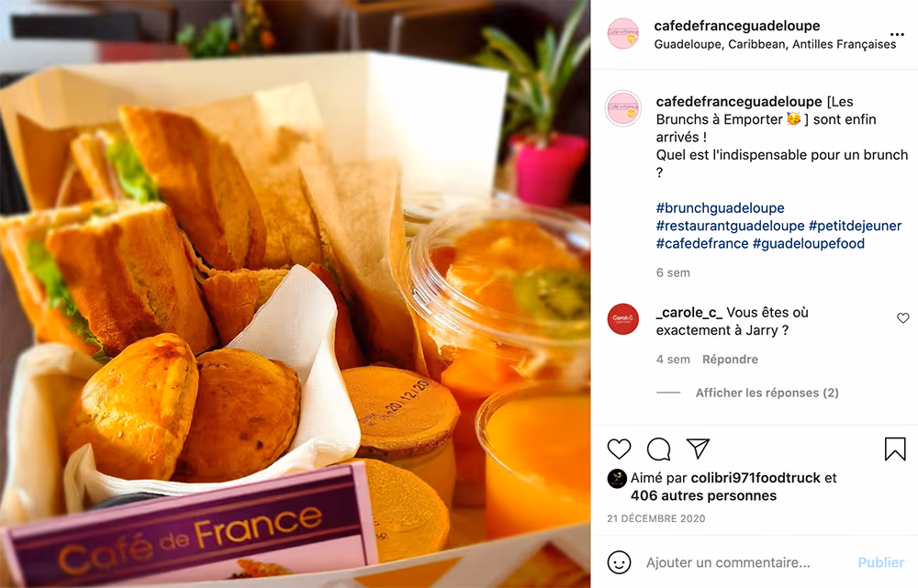The height and width of the screenshot is (588, 918).
Task: Open the three-dot more options menu
Action: click(896, 35)
